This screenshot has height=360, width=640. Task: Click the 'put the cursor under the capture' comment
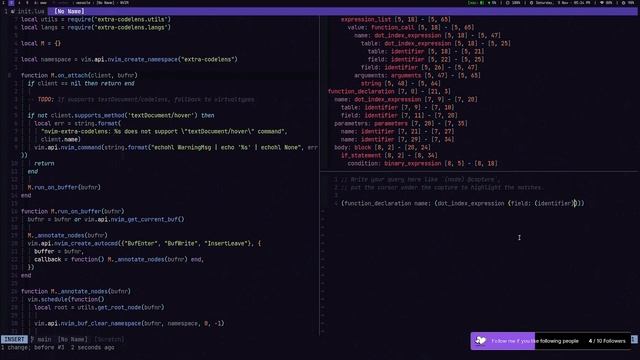442,187
